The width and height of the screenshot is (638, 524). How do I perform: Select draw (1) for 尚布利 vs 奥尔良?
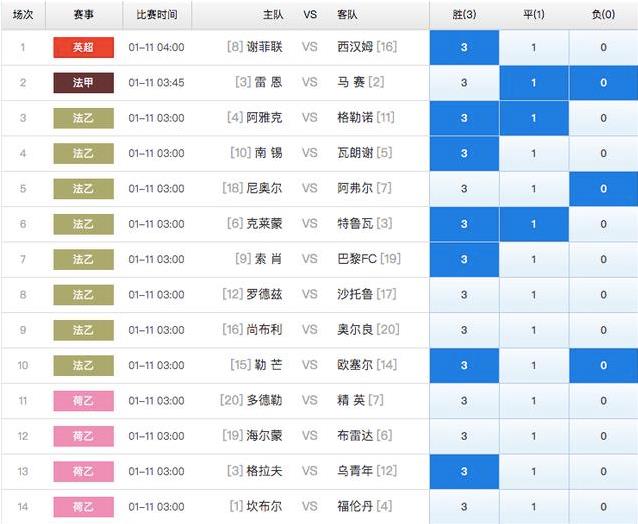point(534,330)
